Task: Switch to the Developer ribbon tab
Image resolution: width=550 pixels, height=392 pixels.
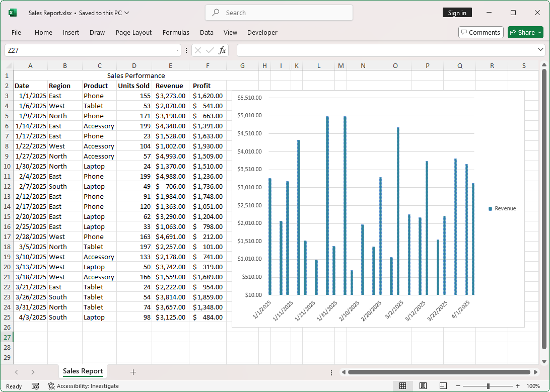Action: [262, 32]
